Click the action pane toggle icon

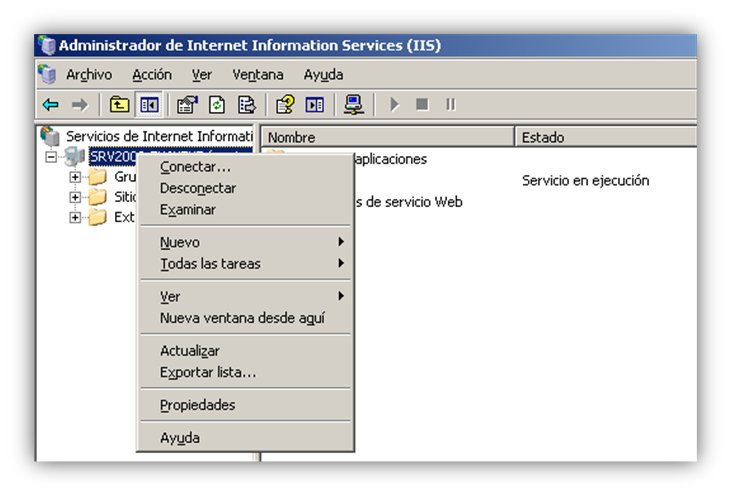pos(315,105)
